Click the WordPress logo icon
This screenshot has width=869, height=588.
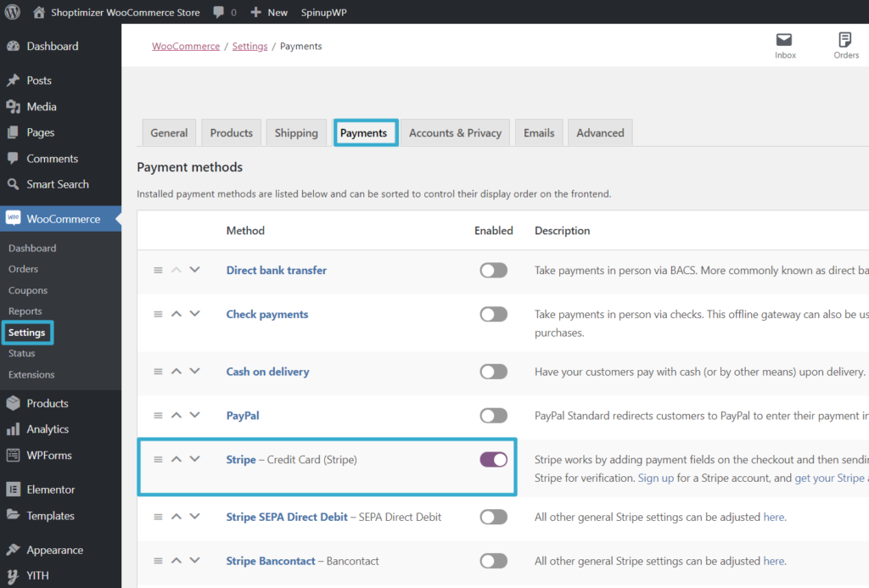click(13, 13)
